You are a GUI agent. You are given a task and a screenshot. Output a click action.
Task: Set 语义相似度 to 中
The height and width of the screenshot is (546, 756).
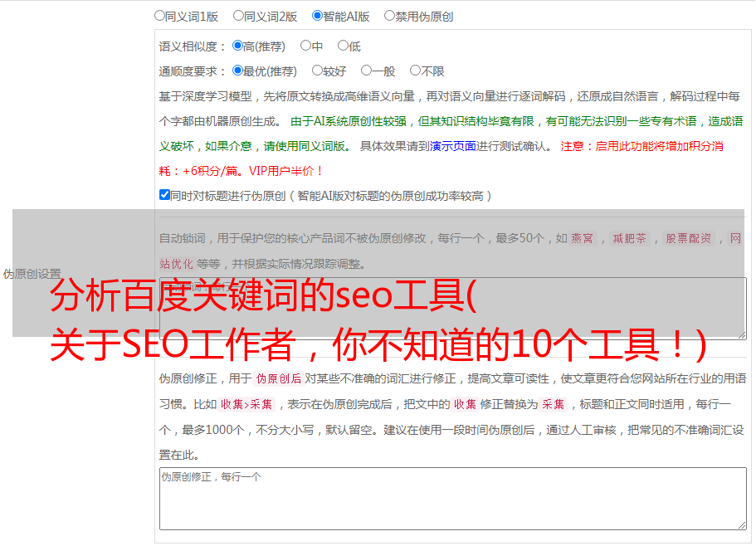click(x=305, y=46)
